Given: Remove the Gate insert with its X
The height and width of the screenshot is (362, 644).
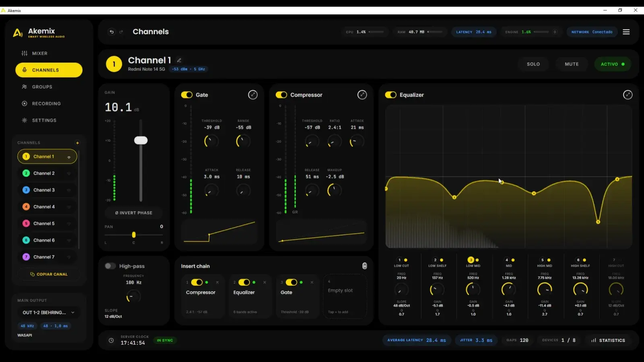Looking at the screenshot, I should (x=312, y=282).
